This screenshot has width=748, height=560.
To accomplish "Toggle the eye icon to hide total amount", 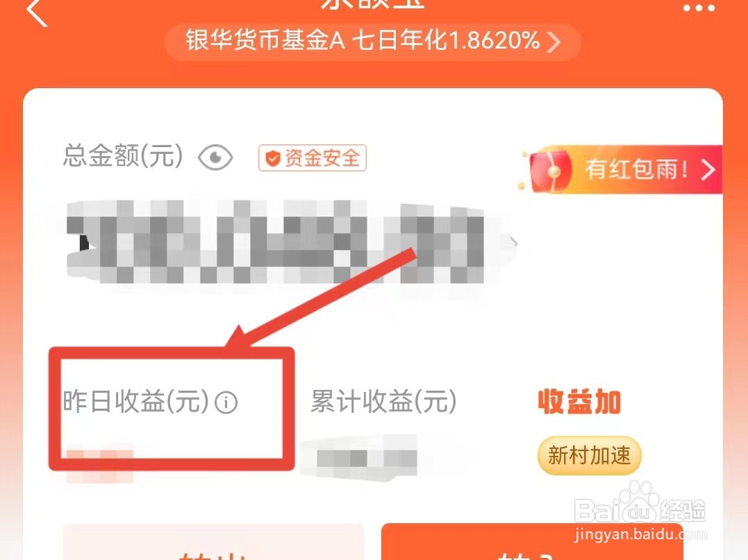I will click(x=215, y=158).
